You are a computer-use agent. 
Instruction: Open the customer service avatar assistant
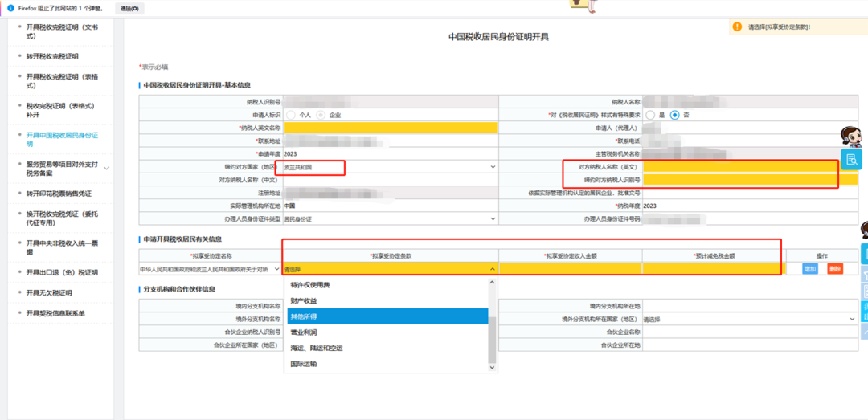click(x=851, y=137)
